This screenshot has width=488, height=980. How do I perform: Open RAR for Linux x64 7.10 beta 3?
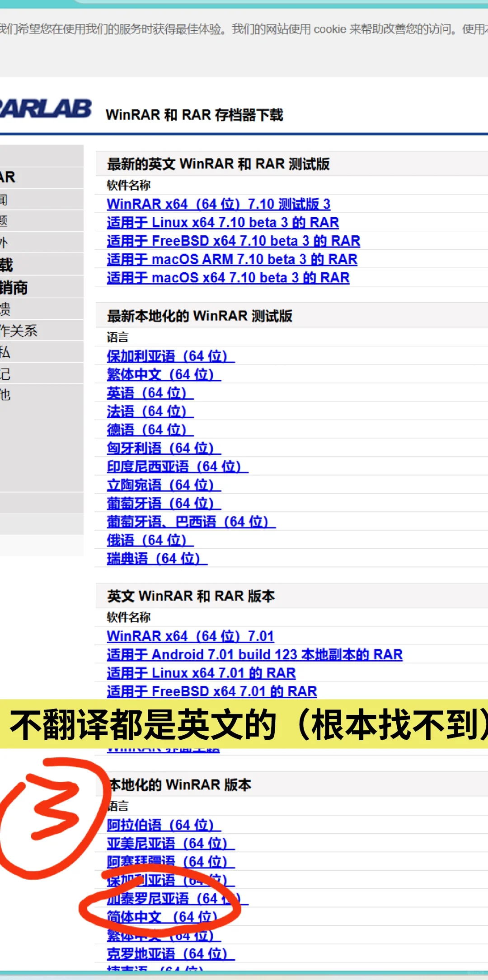(223, 223)
